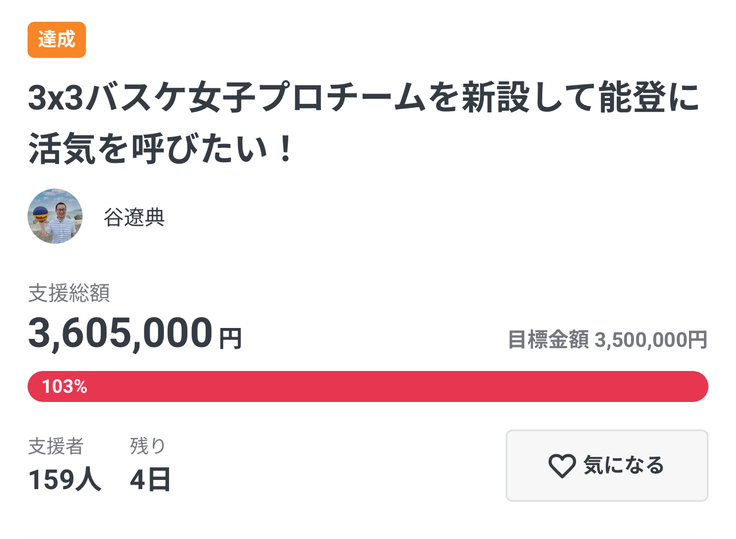Select the 支援者 label

56,446
